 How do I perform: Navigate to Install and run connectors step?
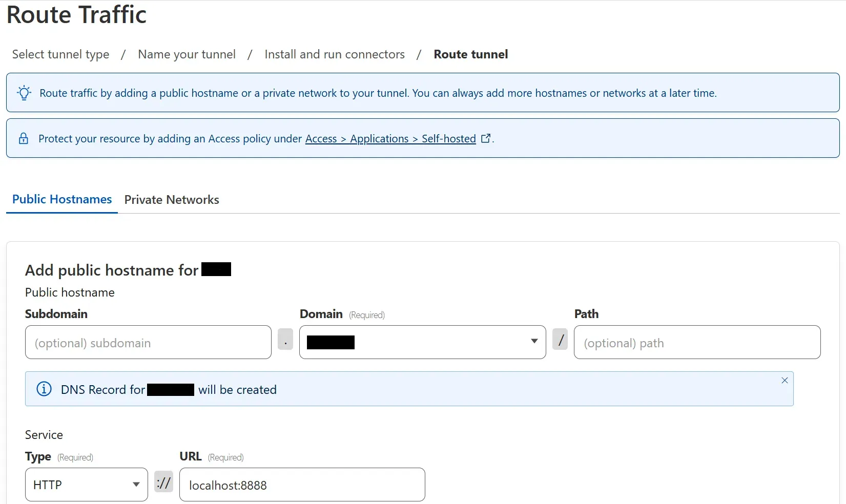(334, 54)
